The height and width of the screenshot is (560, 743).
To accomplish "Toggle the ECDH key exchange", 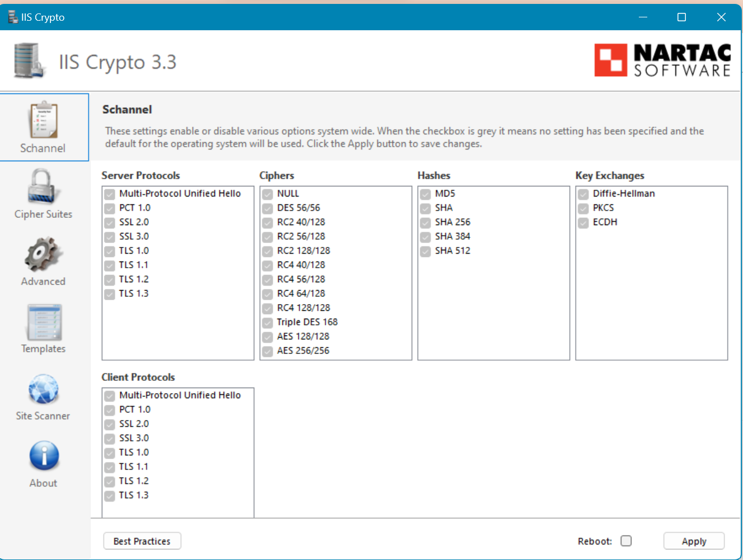I will click(582, 223).
